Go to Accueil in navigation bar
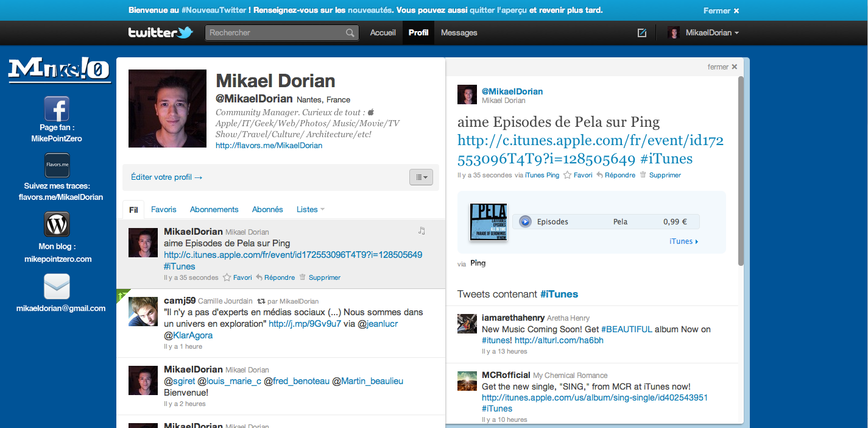The height and width of the screenshot is (428, 868). 383,33
